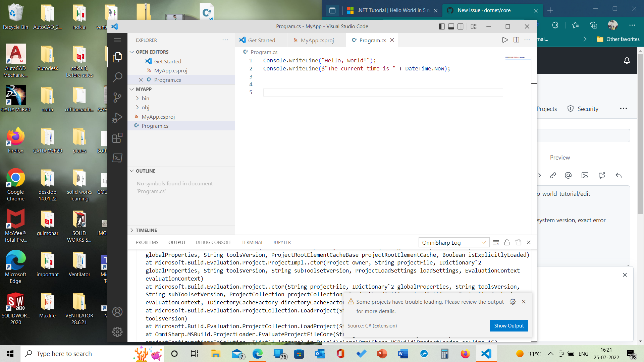This screenshot has width=644, height=362.
Task: Split the editor using the split icon
Action: [516, 40]
